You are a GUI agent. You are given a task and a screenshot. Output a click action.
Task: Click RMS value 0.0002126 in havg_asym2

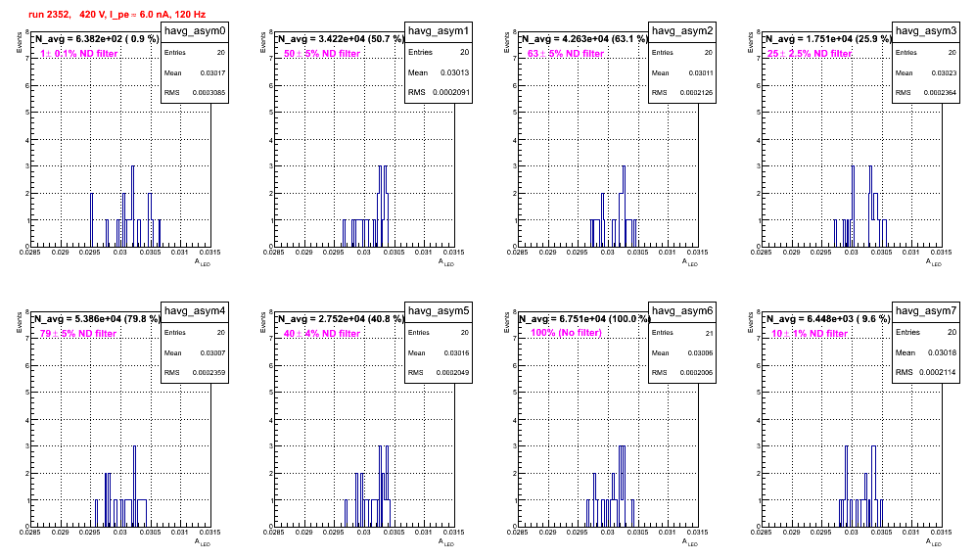696,92
